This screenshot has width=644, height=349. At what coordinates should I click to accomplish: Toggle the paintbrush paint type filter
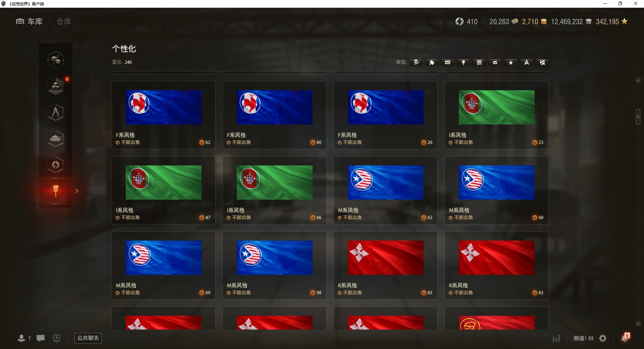[x=464, y=62]
